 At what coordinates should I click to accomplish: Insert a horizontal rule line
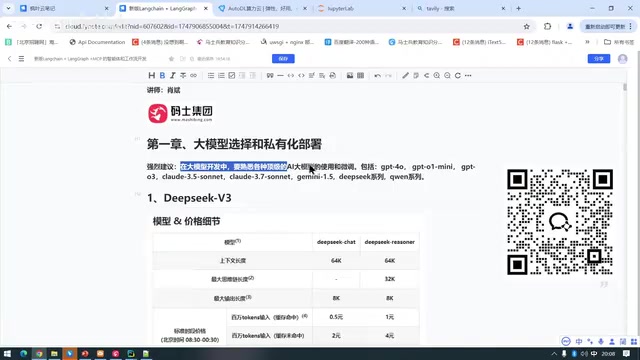[280, 76]
